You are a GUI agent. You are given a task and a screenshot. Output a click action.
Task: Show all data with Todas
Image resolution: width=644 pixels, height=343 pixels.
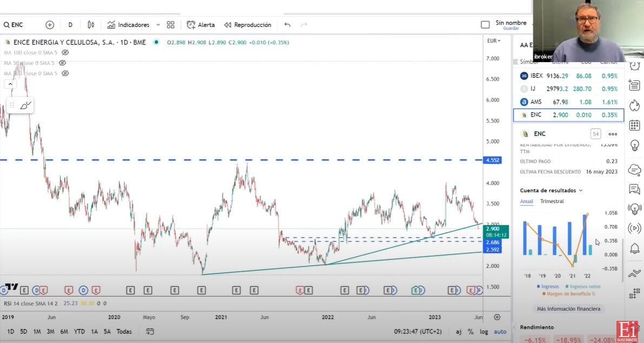(x=124, y=332)
